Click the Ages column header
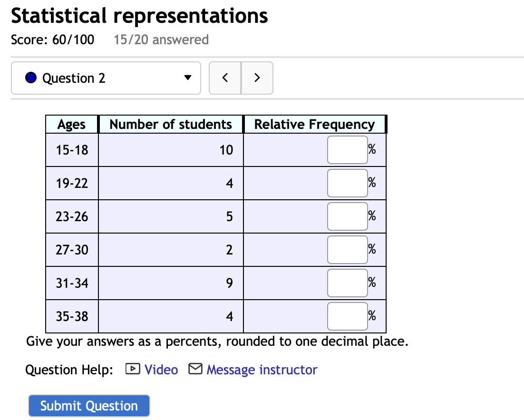 71,124
